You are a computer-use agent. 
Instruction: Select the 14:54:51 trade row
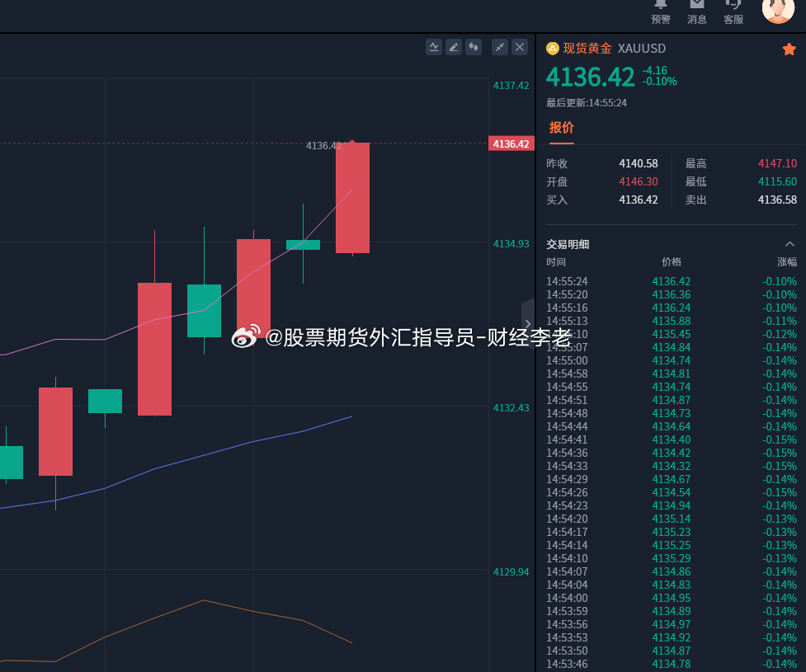click(x=672, y=400)
